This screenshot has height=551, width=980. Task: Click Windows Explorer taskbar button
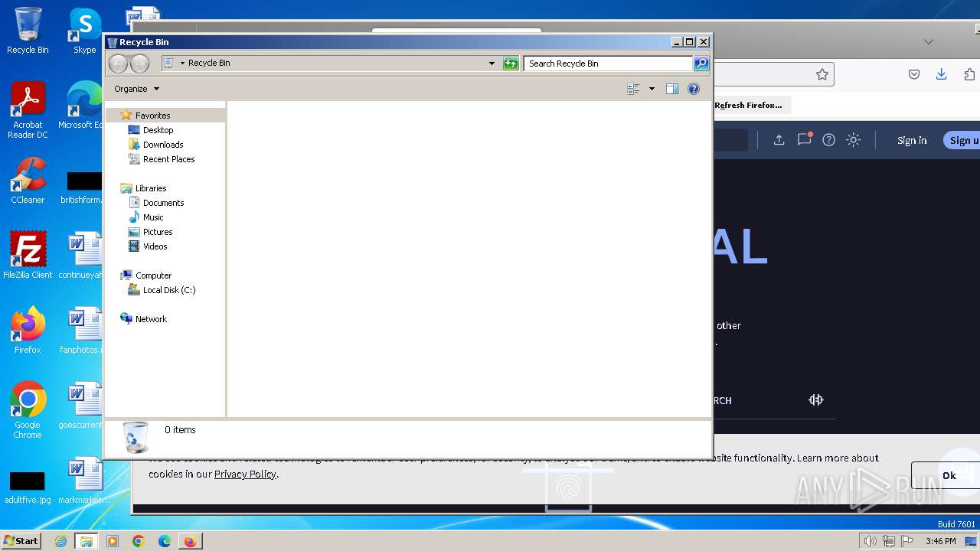tap(87, 541)
